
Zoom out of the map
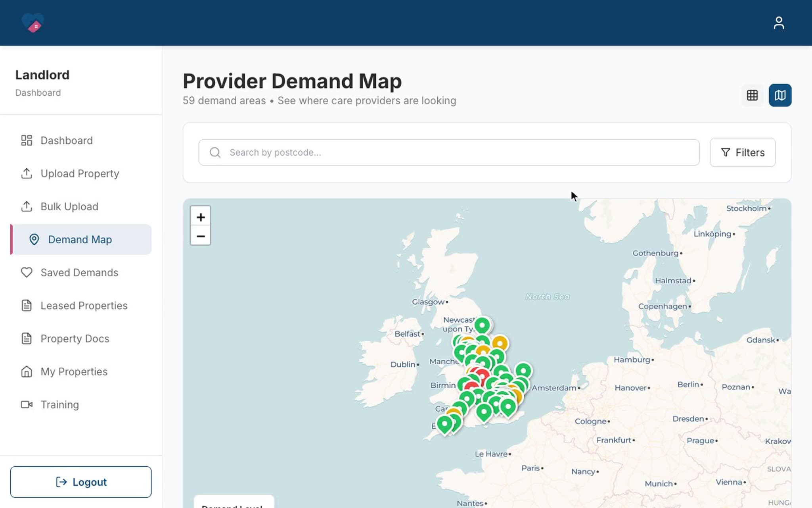pyautogui.click(x=201, y=236)
